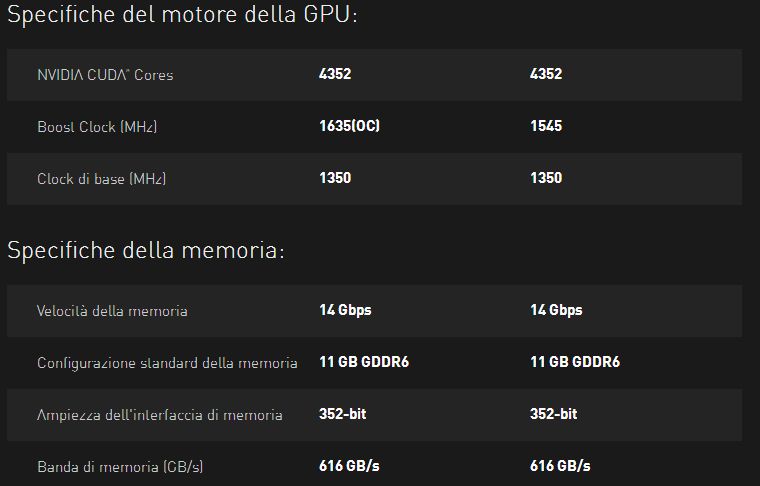Click the 1635(OC) boost clock value
760x486 pixels.
(x=349, y=126)
